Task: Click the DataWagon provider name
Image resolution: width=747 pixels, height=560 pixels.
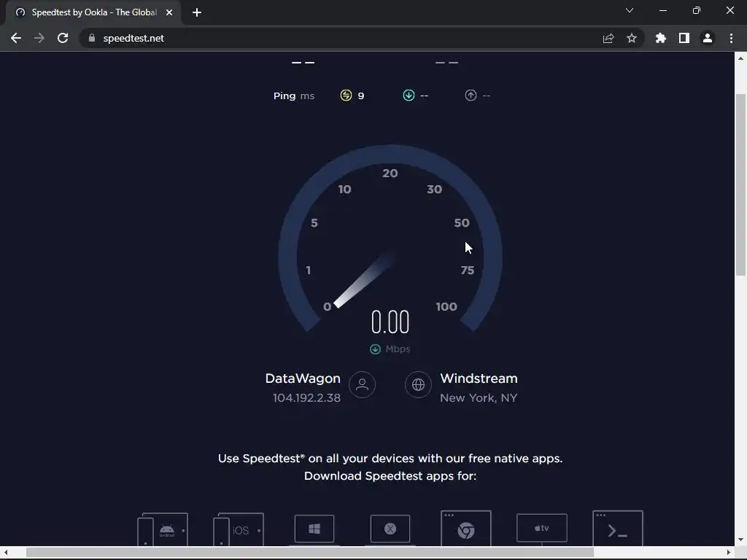Action: point(303,378)
